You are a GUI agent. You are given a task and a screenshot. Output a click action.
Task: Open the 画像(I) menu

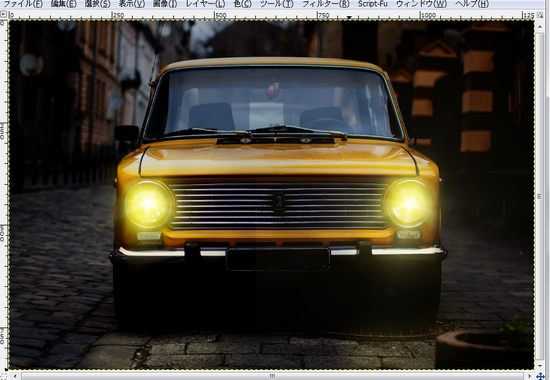165,4
